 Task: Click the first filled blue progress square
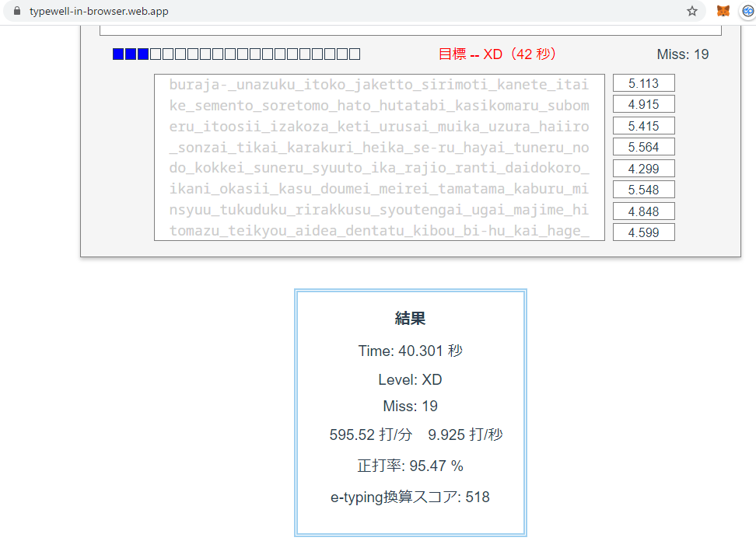[x=118, y=54]
